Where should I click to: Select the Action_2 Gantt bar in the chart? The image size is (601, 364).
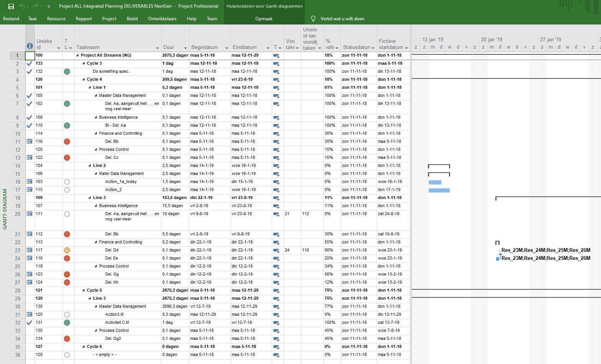tap(439, 190)
